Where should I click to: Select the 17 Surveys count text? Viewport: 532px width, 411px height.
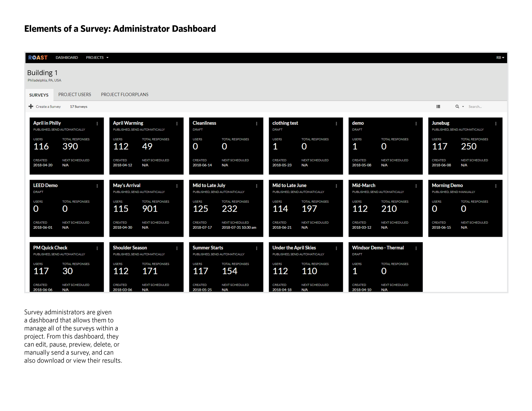coord(79,107)
